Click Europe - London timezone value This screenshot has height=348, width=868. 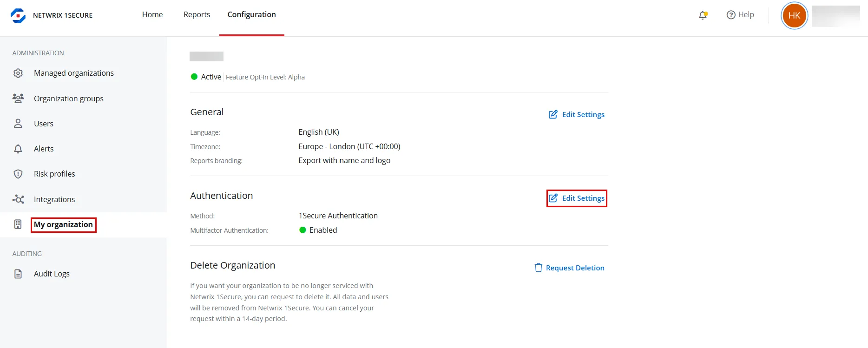(349, 146)
